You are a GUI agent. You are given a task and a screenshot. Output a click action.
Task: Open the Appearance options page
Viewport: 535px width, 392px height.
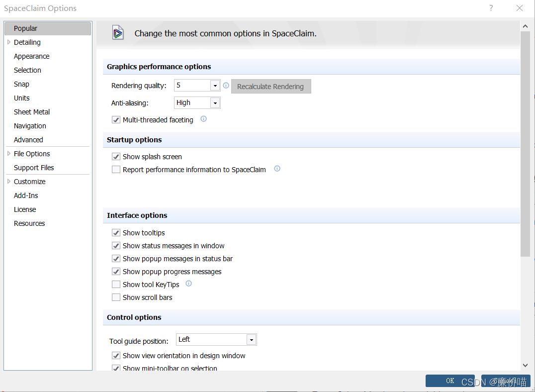pos(31,56)
